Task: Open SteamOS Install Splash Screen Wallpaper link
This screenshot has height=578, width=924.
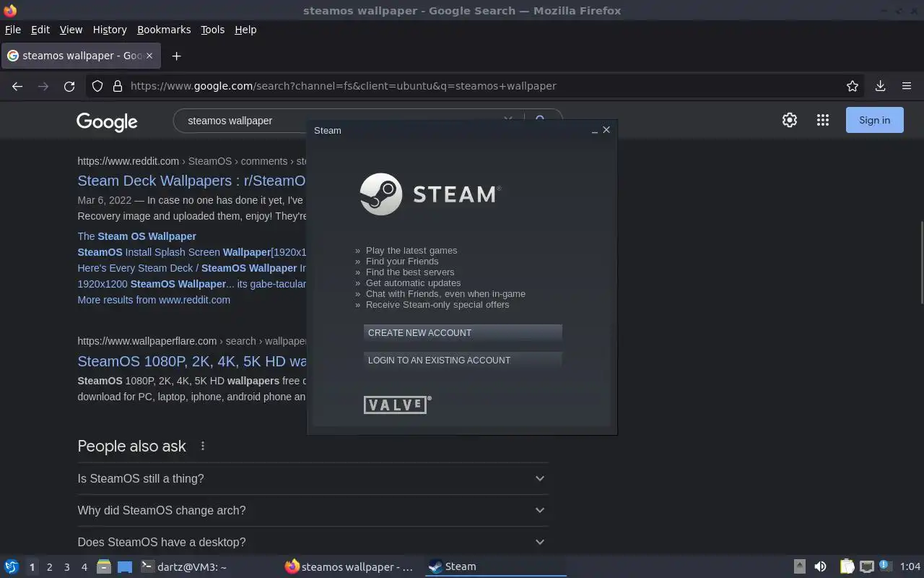Action: [x=191, y=252]
